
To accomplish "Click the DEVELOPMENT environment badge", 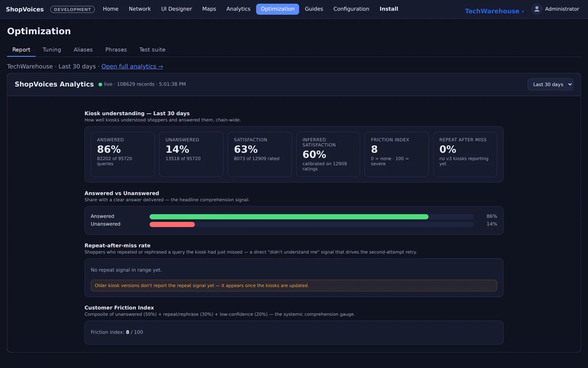I will (x=72, y=10).
